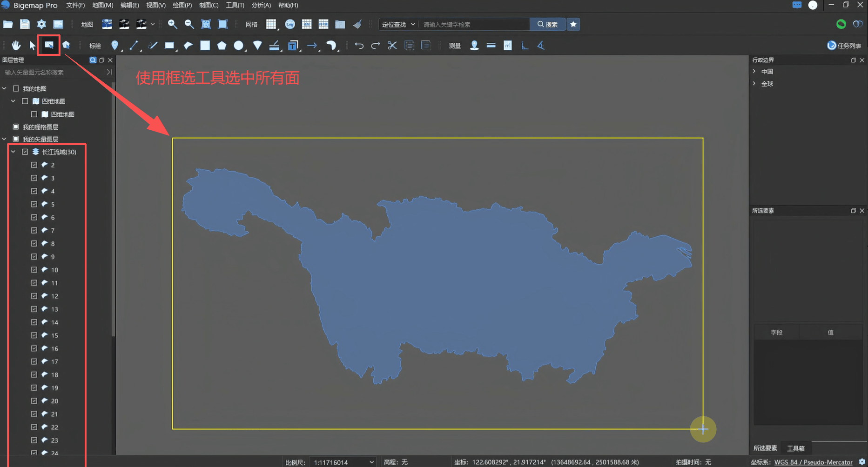The width and height of the screenshot is (868, 467).
Task: Tick the 我的栅格图层 checkbox
Action: point(16,127)
